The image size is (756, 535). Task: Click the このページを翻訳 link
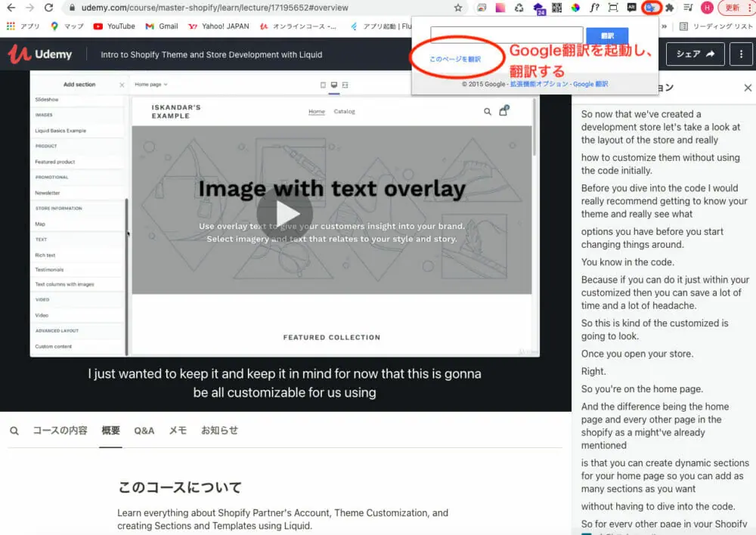pyautogui.click(x=455, y=59)
